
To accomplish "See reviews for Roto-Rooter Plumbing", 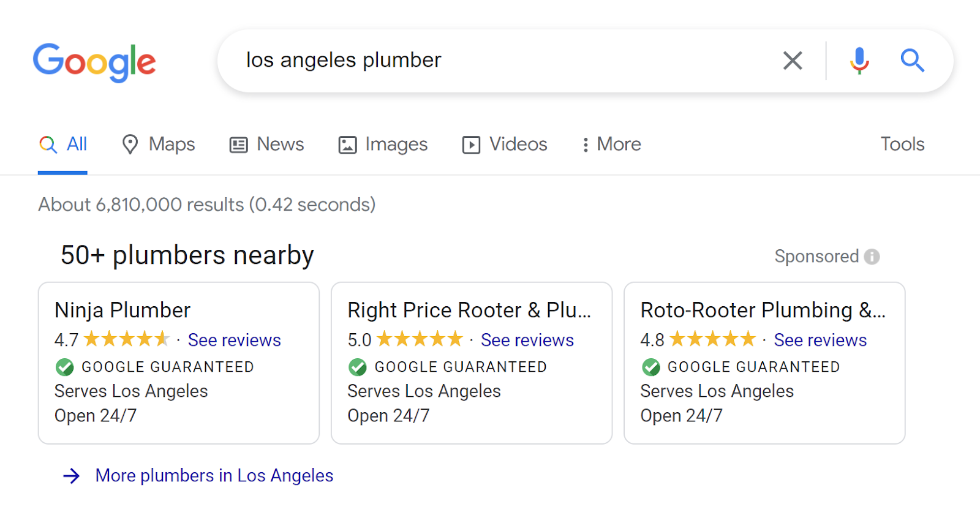I will [820, 341].
